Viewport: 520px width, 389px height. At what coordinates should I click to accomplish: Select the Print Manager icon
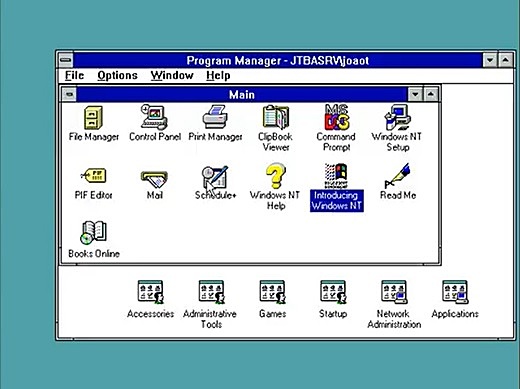215,117
